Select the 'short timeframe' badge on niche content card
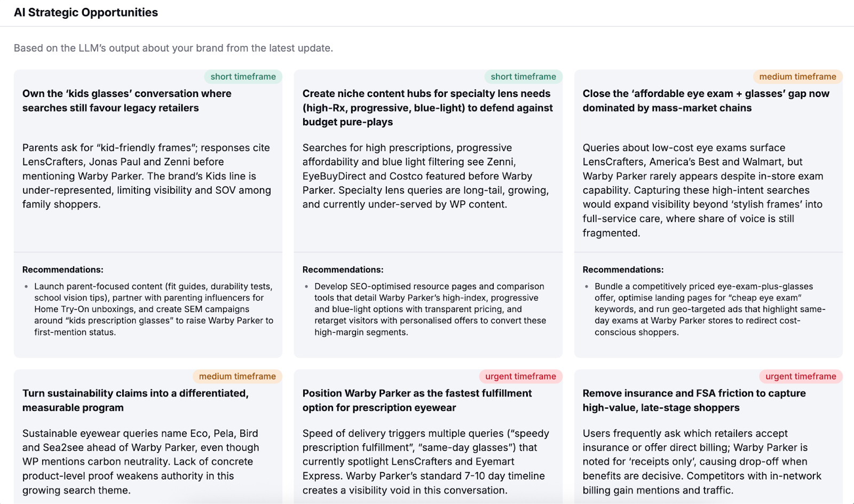854x504 pixels. click(x=524, y=76)
